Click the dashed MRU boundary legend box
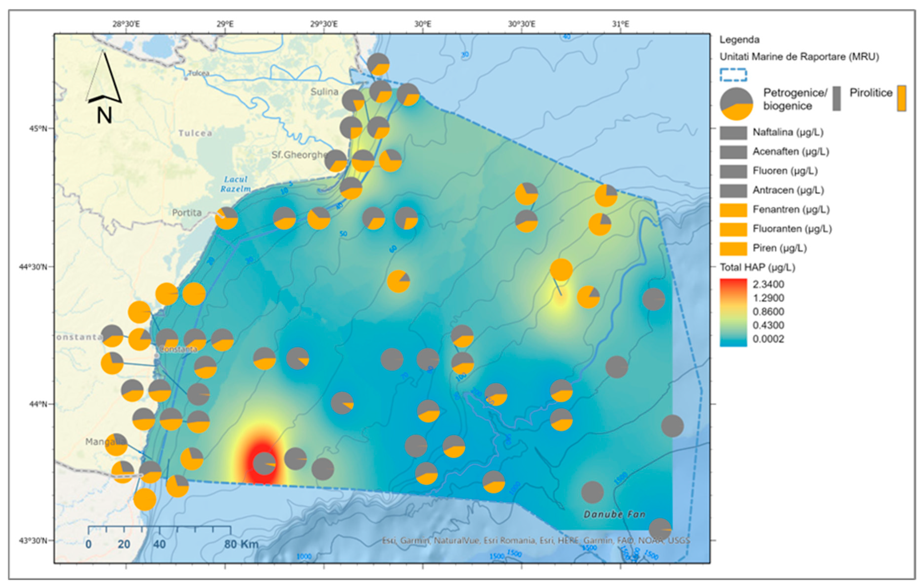 point(733,75)
